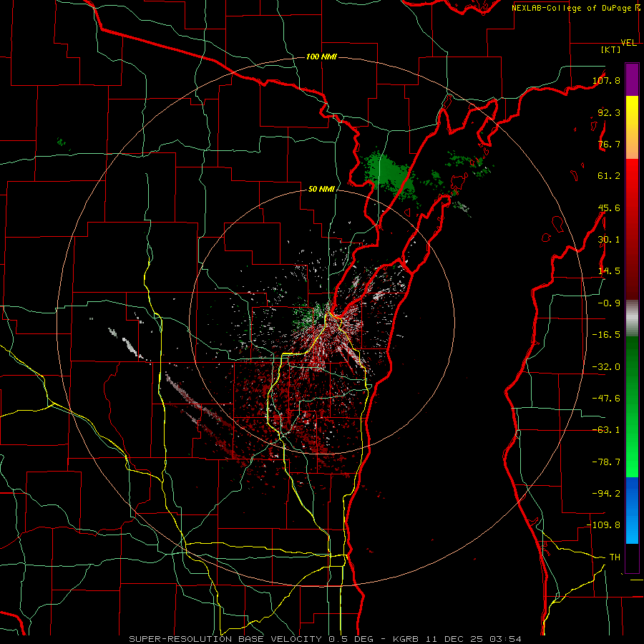Click the TH threshold label

[x=615, y=557]
